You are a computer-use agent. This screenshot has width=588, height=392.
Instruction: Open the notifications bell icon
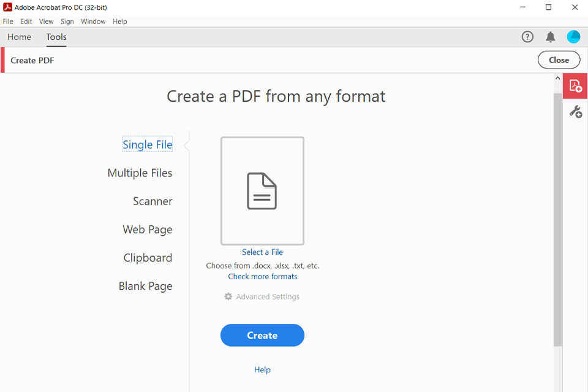550,37
